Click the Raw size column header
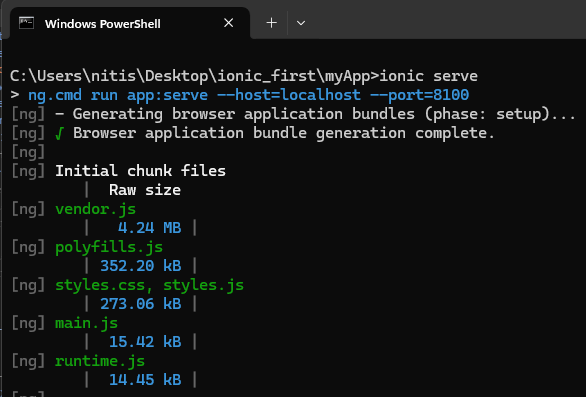586x397 pixels. (x=145, y=190)
